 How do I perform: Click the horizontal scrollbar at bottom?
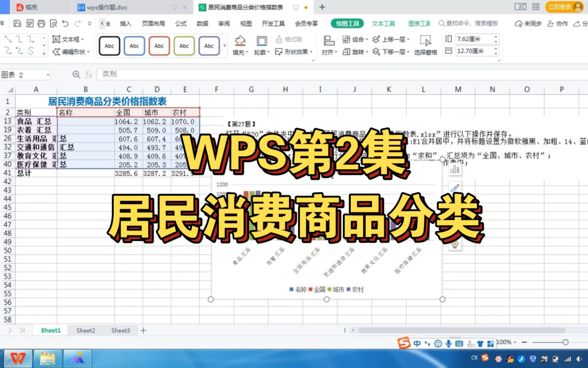click(x=462, y=330)
